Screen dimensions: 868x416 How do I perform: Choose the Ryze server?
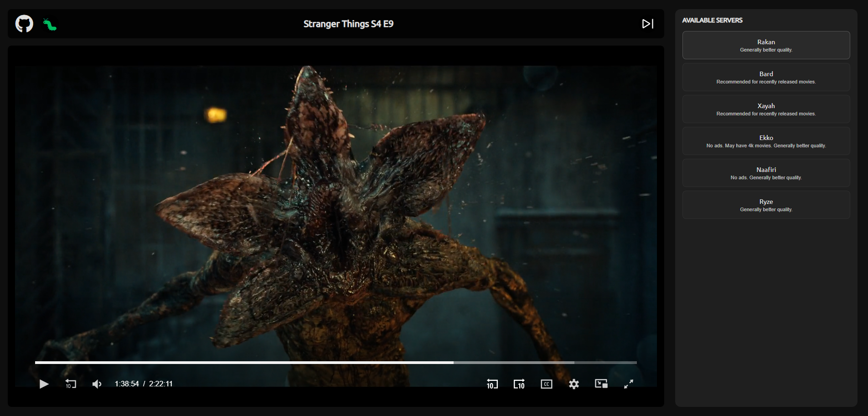tap(766, 205)
